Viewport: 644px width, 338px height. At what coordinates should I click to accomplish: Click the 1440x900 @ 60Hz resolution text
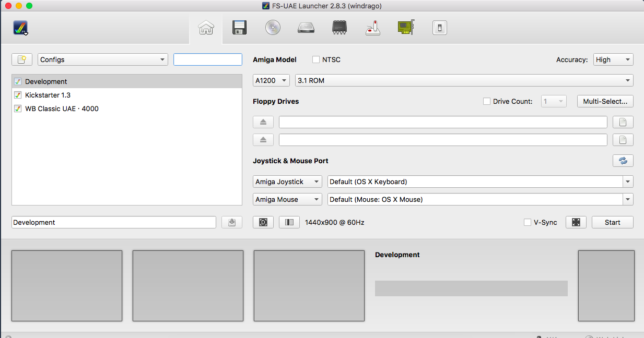tap(335, 222)
